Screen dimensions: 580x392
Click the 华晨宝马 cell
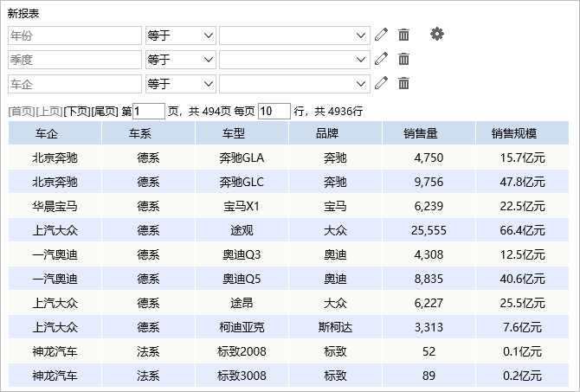(x=55, y=206)
